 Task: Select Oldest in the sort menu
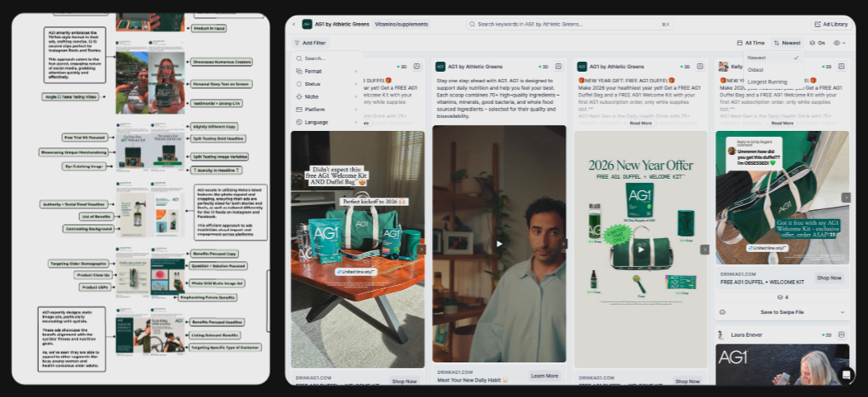773,70
